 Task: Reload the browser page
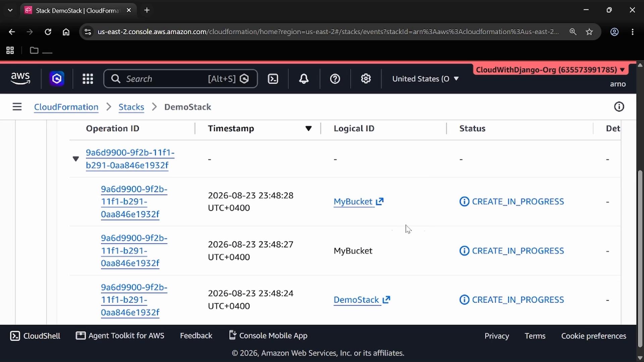click(48, 32)
